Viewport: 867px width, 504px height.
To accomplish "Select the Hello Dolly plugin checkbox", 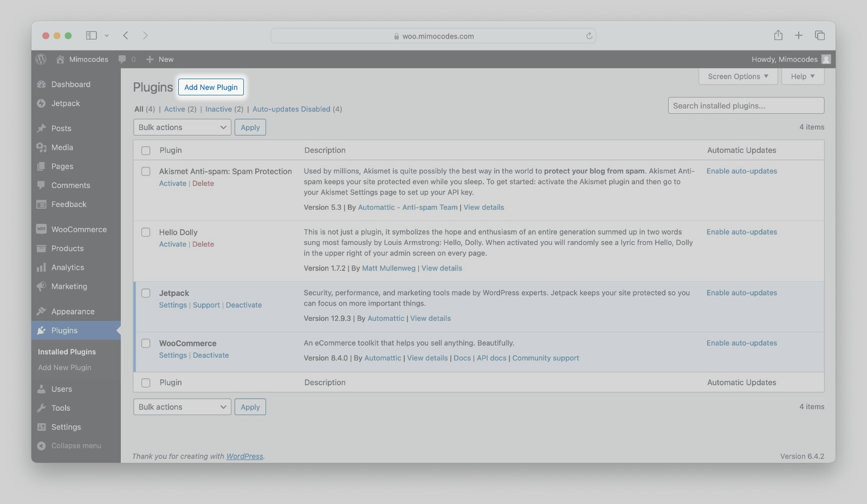I will pos(146,232).
